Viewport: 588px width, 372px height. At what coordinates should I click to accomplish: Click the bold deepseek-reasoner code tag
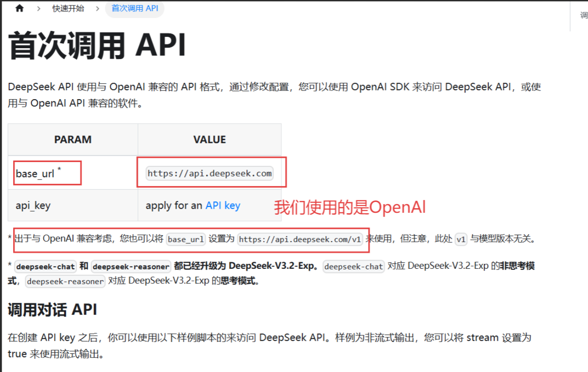coord(131,266)
